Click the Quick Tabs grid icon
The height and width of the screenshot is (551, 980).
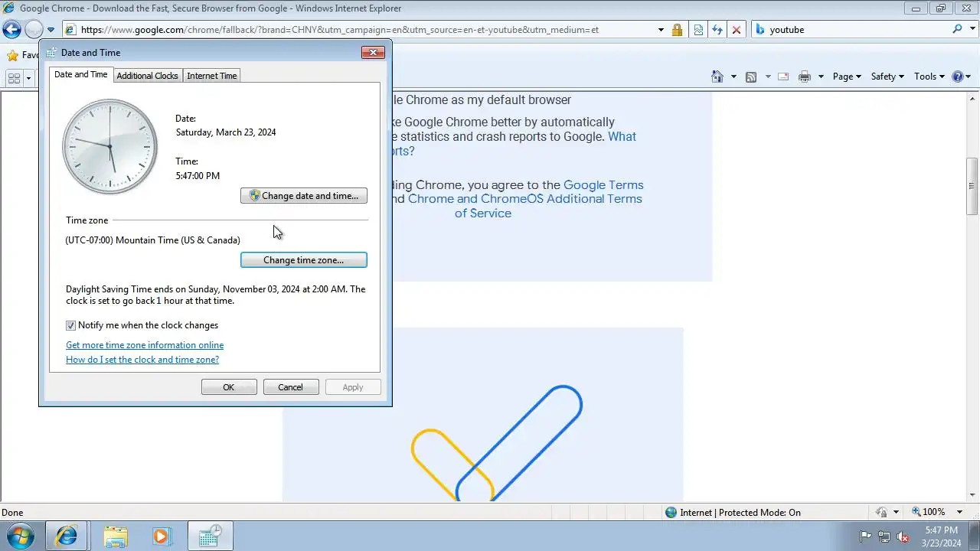pos(14,78)
